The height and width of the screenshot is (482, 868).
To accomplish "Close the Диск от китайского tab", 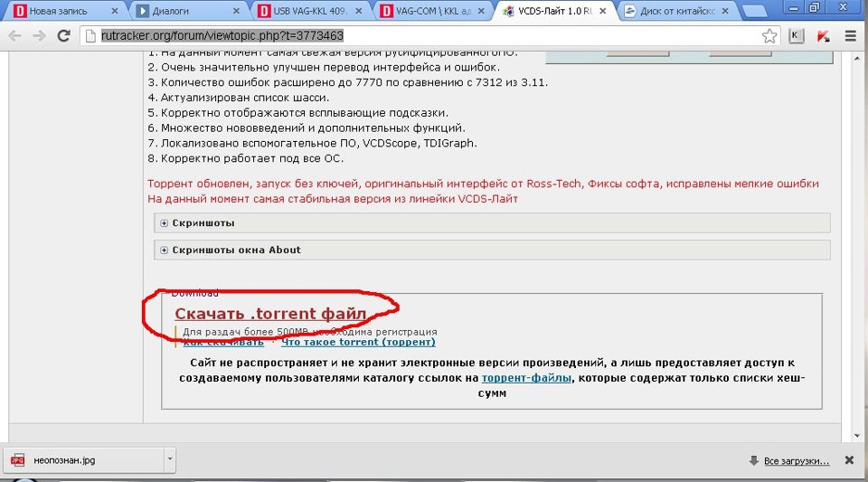I will [x=725, y=11].
